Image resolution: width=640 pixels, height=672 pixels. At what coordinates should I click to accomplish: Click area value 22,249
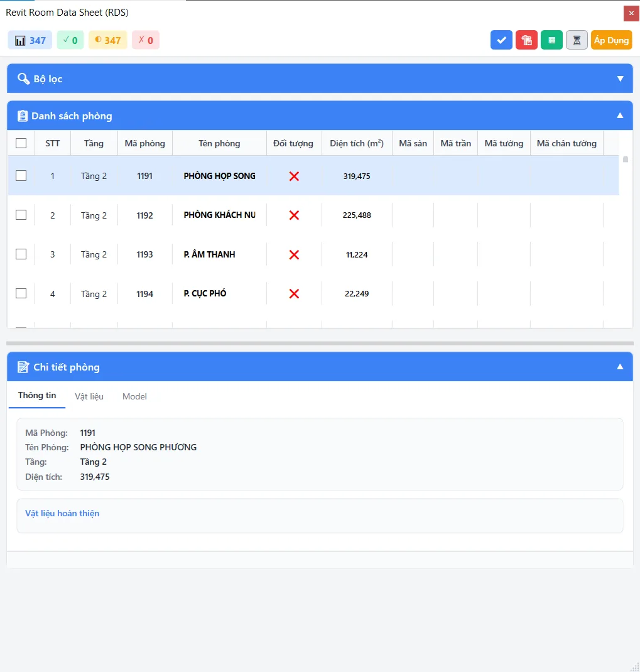tap(357, 293)
